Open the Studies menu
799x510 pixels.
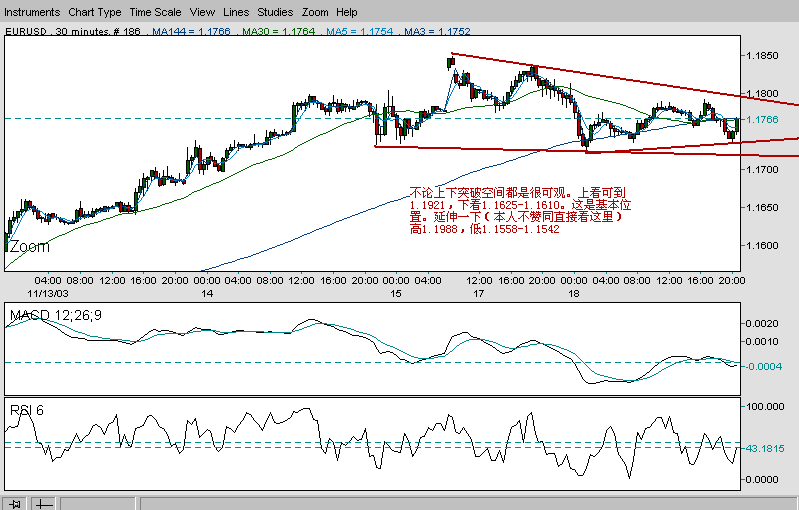[x=275, y=12]
